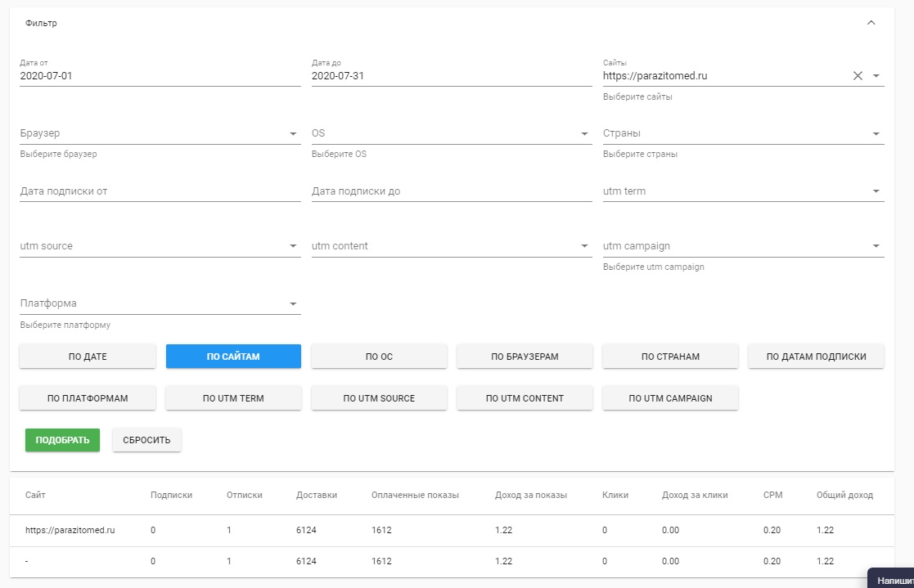
Task: Group report ПО ОС
Action: click(x=379, y=357)
